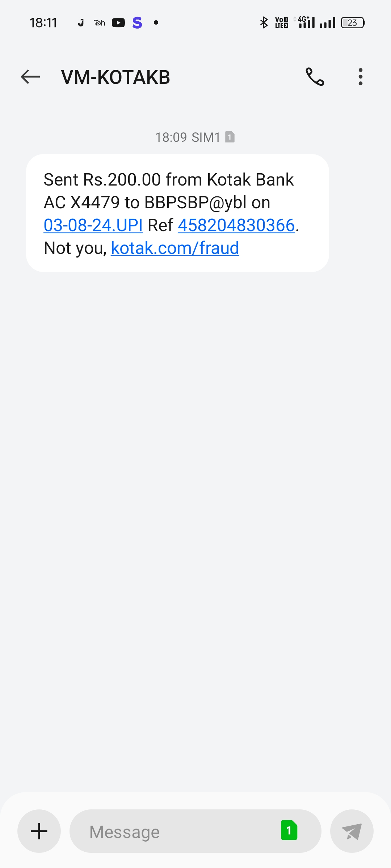The width and height of the screenshot is (391, 868).
Task: Tap the battery level indicator showing 23
Action: (x=353, y=23)
